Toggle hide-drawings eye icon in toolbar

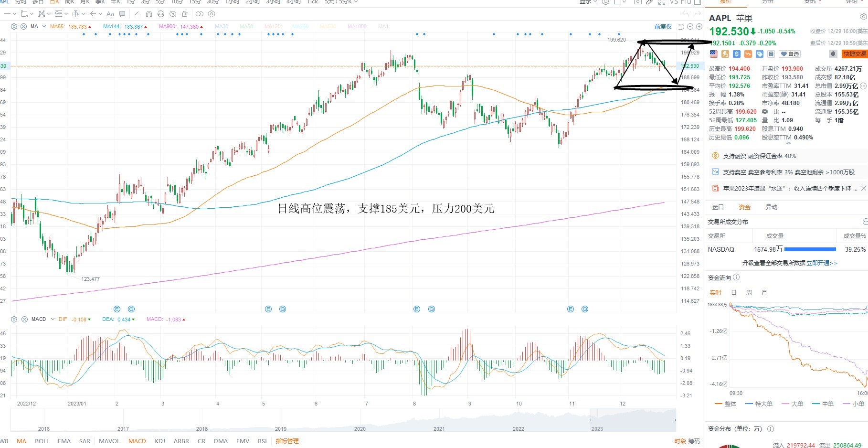click(173, 14)
